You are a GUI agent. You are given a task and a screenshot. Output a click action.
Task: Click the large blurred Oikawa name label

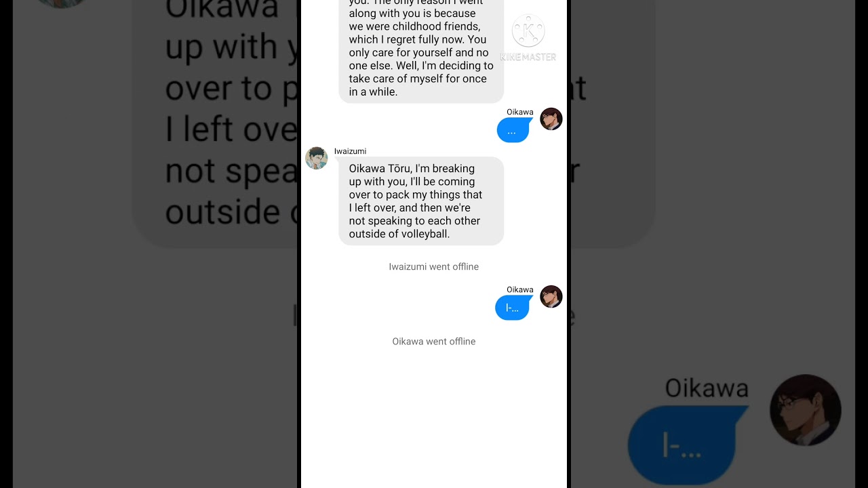707,388
